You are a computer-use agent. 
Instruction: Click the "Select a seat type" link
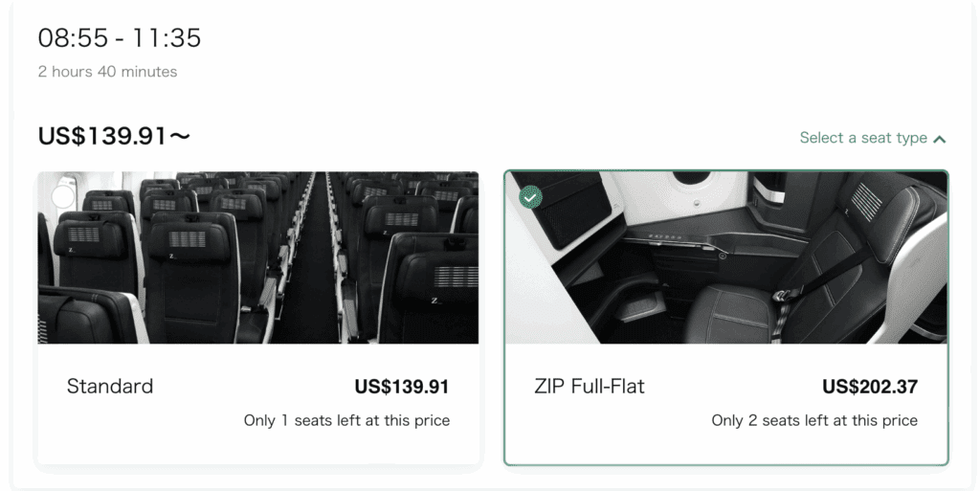click(863, 138)
